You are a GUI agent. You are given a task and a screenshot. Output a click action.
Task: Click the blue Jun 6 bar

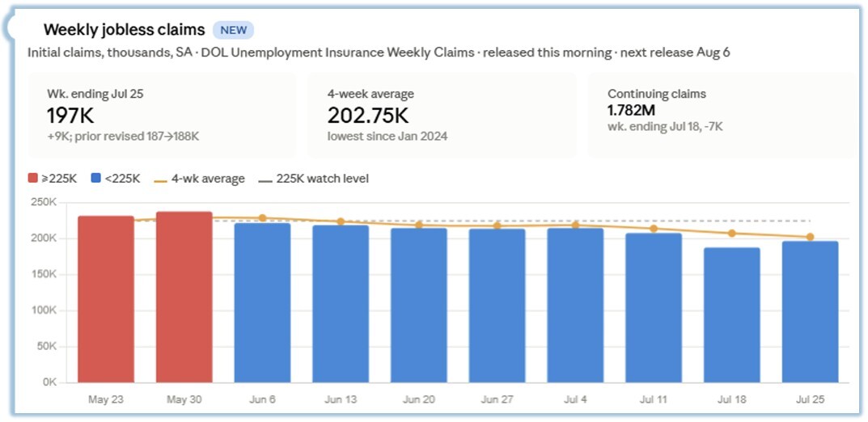[x=262, y=302]
